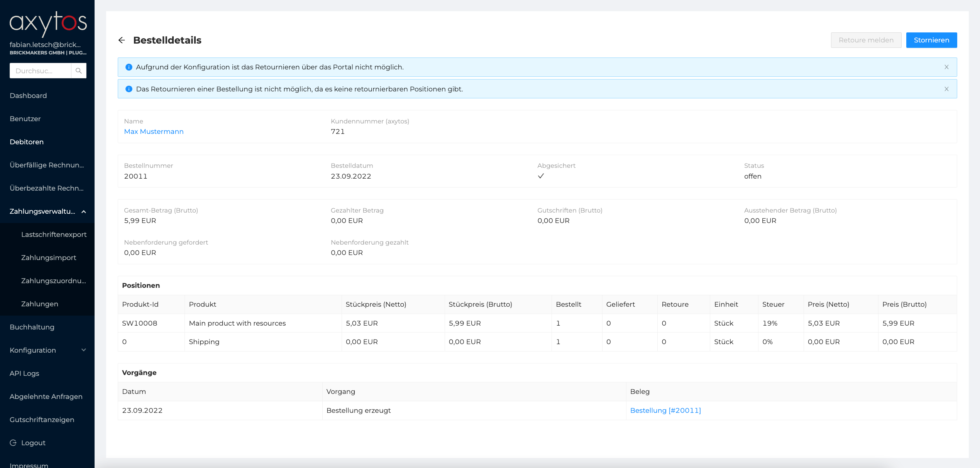Click the Retoure melden button
Screen dimensions: 980x468
click(x=866, y=40)
